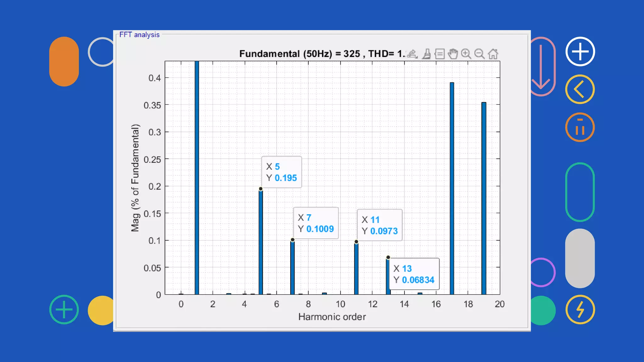The image size is (644, 362).
Task: Restore view with home icon
Action: 493,54
